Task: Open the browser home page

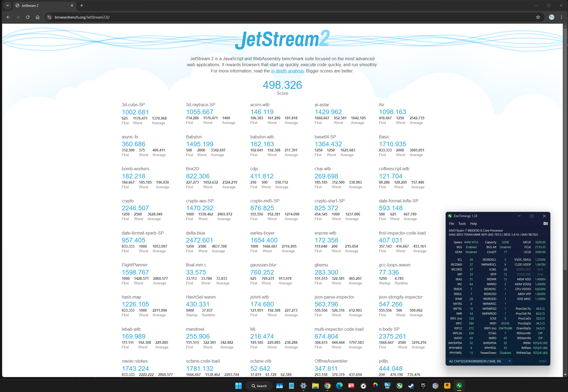Action: point(38,17)
